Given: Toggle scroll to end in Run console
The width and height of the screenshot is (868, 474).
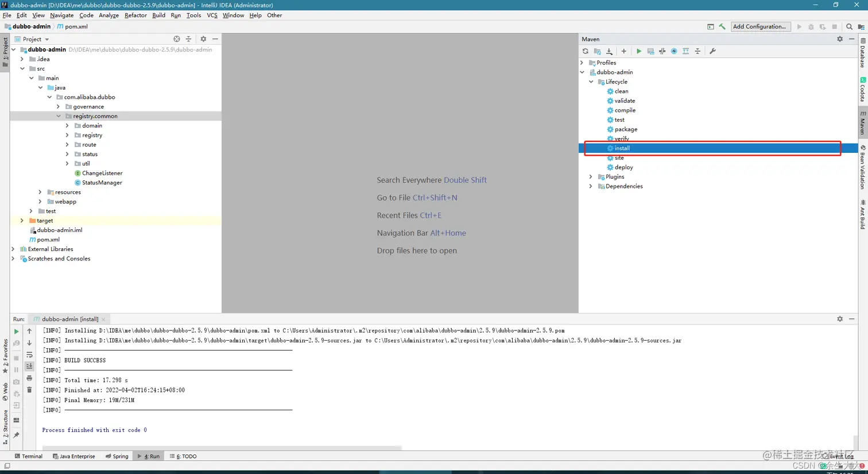Looking at the screenshot, I should coord(29,366).
